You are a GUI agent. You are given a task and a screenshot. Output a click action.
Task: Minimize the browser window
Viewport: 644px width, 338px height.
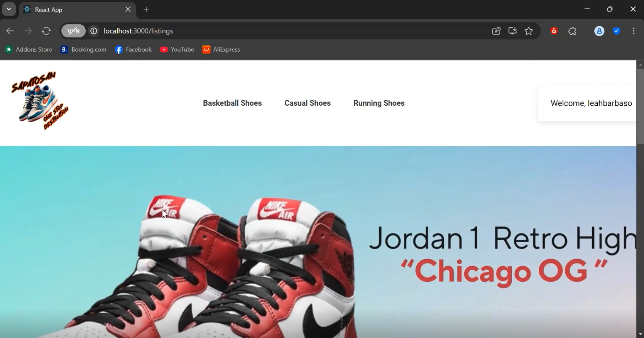click(x=587, y=9)
